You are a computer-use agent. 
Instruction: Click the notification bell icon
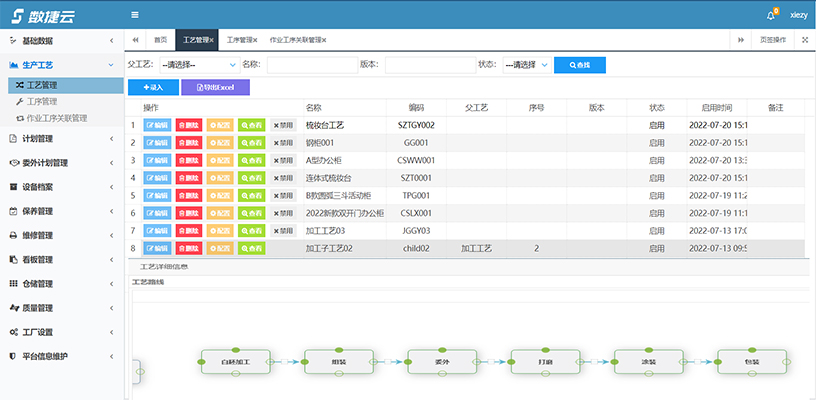770,15
